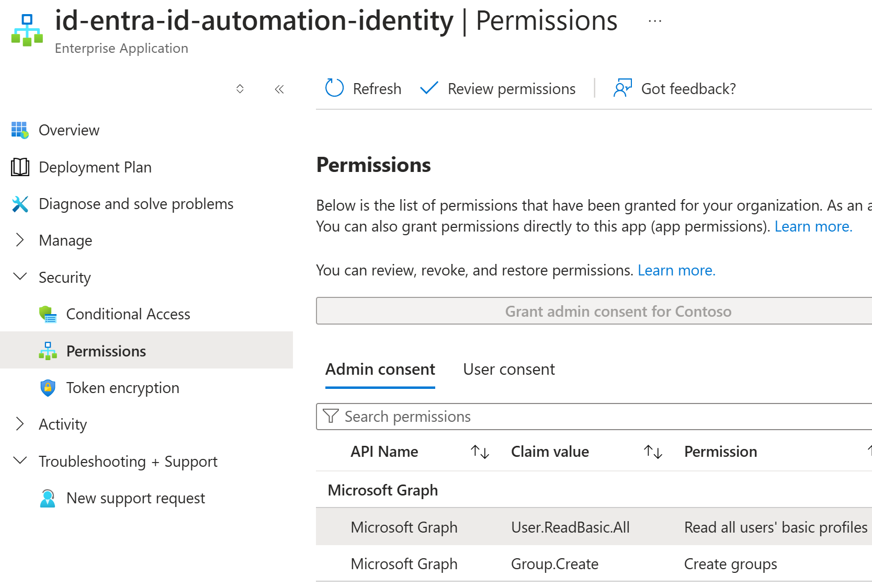Click the Enterprise Application logo icon

click(27, 30)
